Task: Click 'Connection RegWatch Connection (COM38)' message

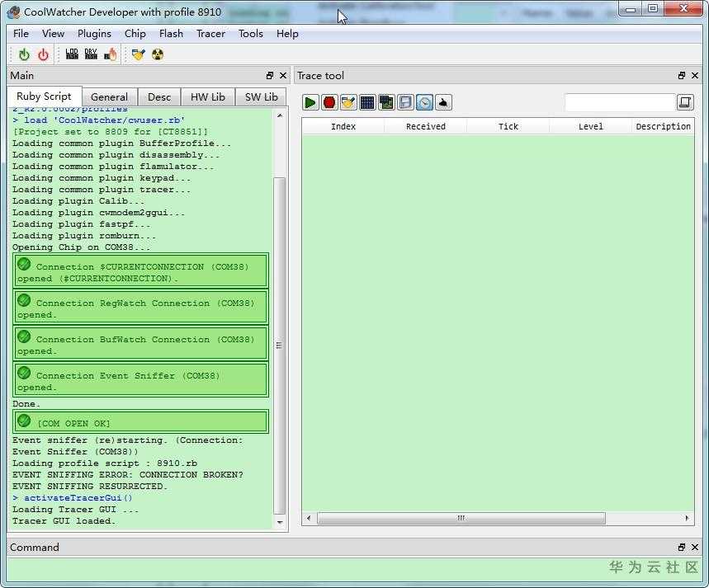Action: coord(140,308)
